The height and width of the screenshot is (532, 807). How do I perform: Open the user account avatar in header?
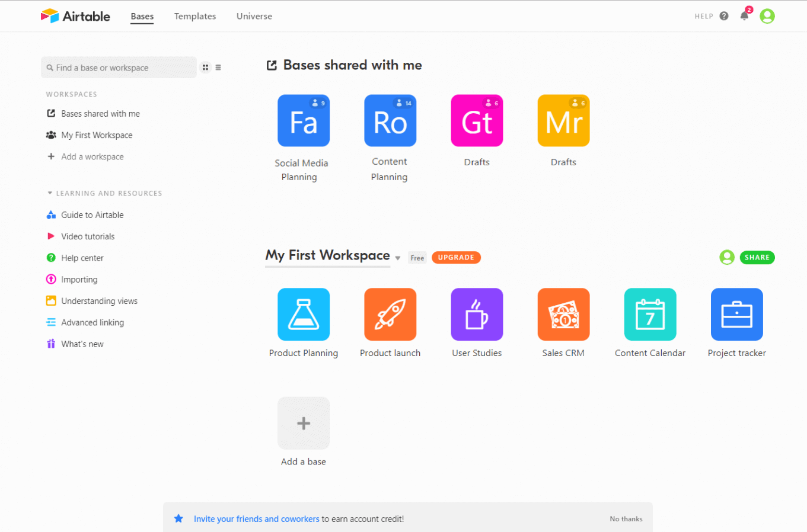click(767, 16)
